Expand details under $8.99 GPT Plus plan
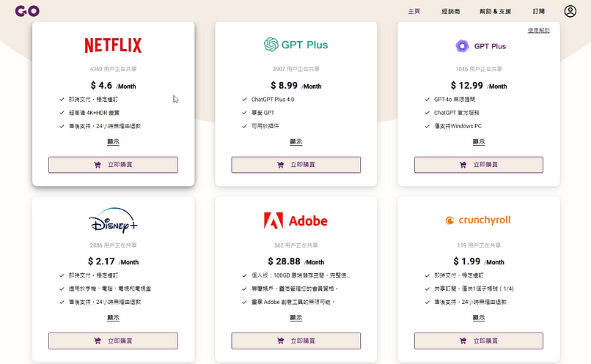This screenshot has height=364, width=591. click(x=296, y=142)
